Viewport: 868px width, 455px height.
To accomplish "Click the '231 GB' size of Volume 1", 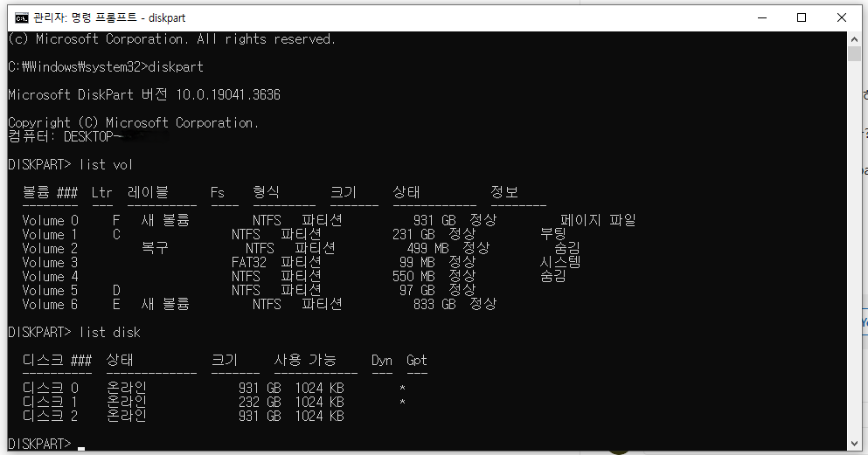I will click(x=413, y=234).
